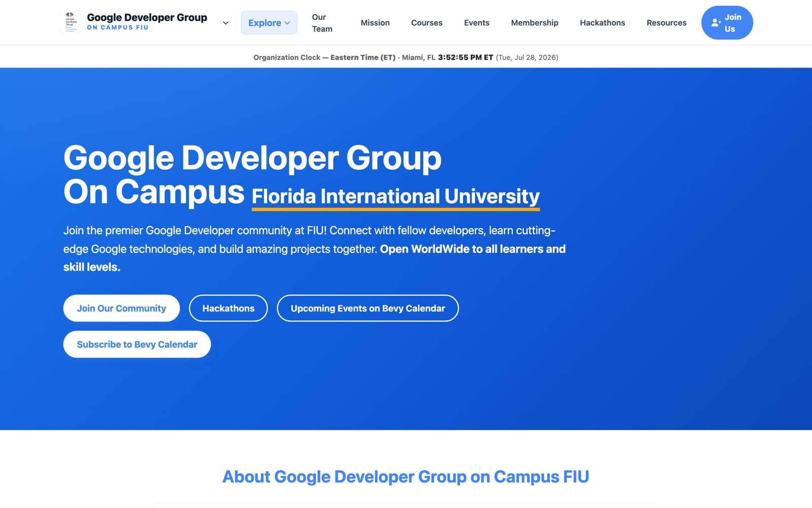Click the Join Us button
The height and width of the screenshot is (508, 812).
(x=727, y=23)
